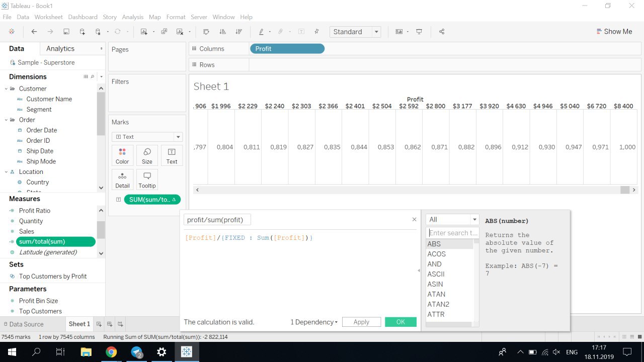The image size is (644, 362).
Task: Open the Analysis menu
Action: (x=133, y=17)
